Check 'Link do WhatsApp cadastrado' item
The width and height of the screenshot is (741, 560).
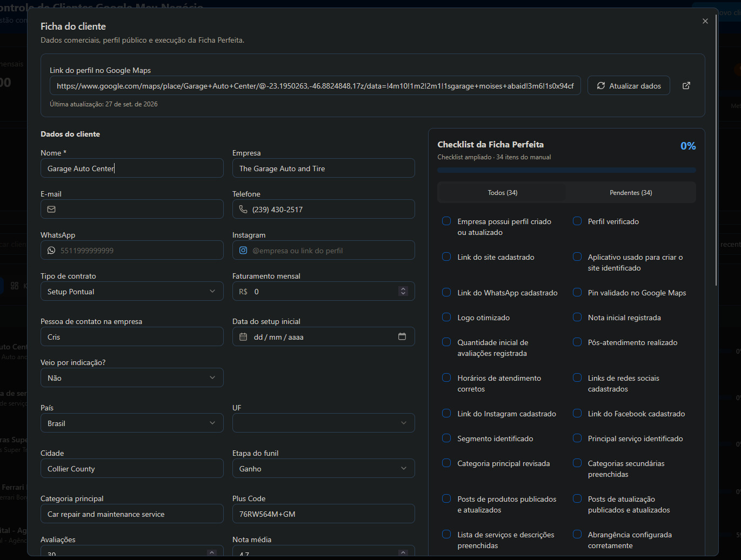(446, 292)
